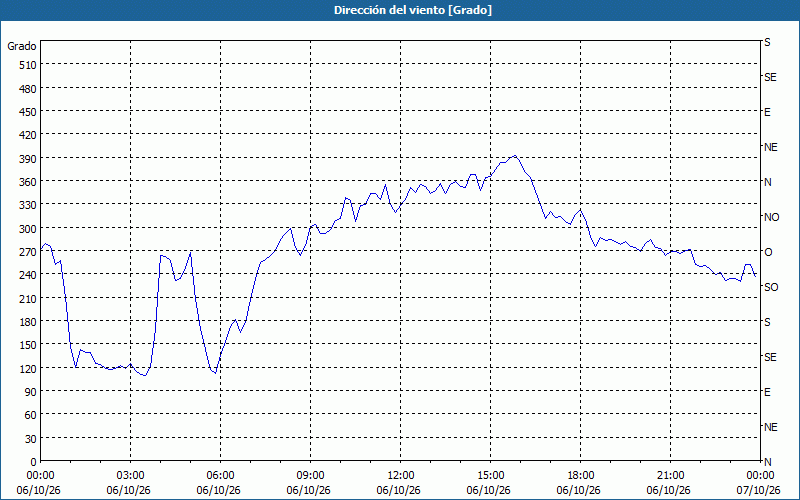Click the 'SO' compass label on right axis
800x500 pixels.
pos(771,287)
